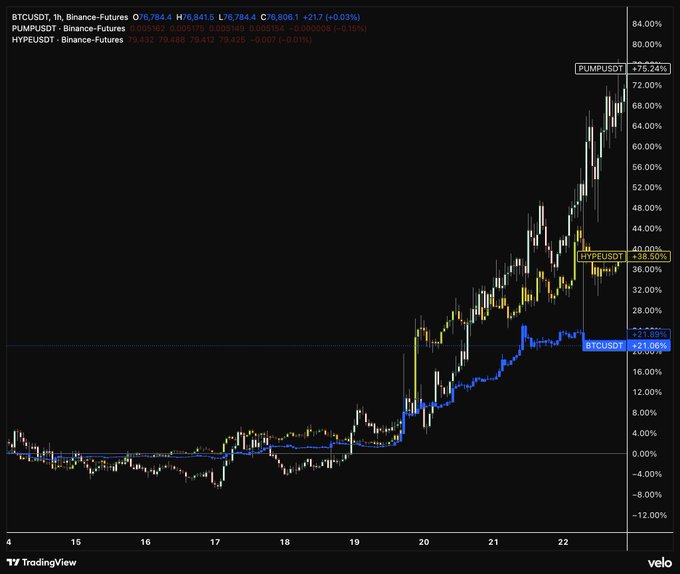Click date 17 on time axis
This screenshot has height=574, width=680.
(215, 542)
